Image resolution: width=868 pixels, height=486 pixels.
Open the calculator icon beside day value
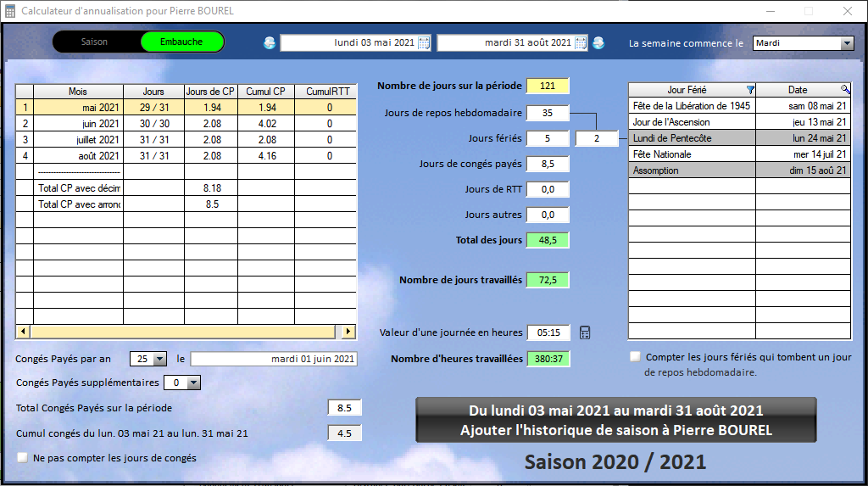(x=585, y=332)
